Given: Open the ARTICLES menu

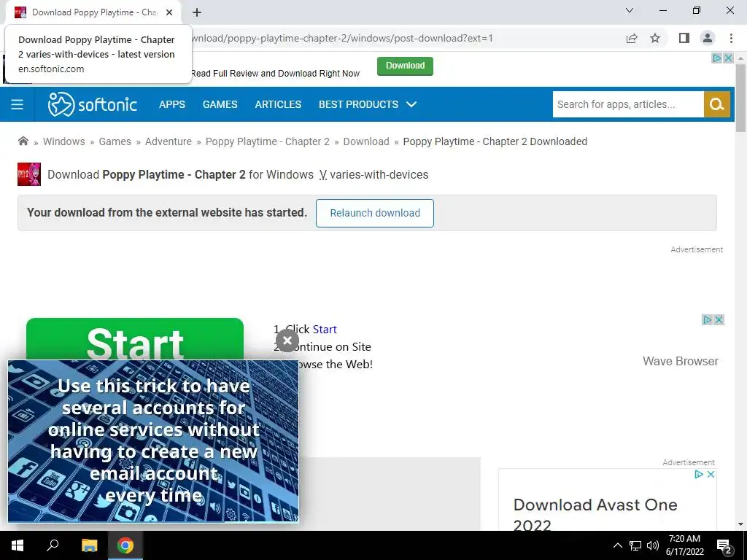Looking at the screenshot, I should point(278,104).
